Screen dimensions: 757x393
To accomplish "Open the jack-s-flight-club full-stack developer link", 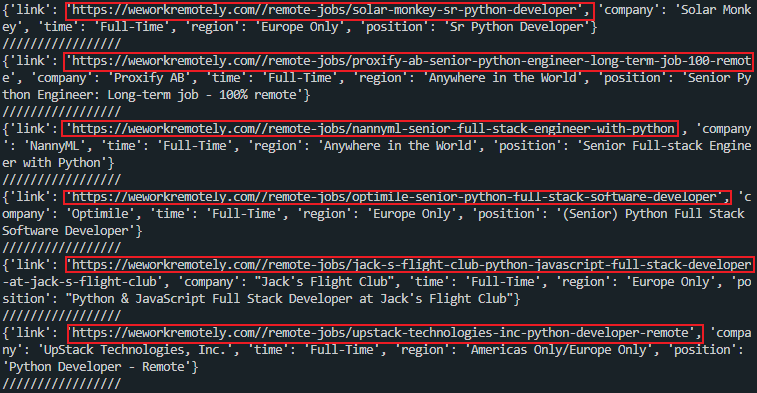I will tap(408, 265).
